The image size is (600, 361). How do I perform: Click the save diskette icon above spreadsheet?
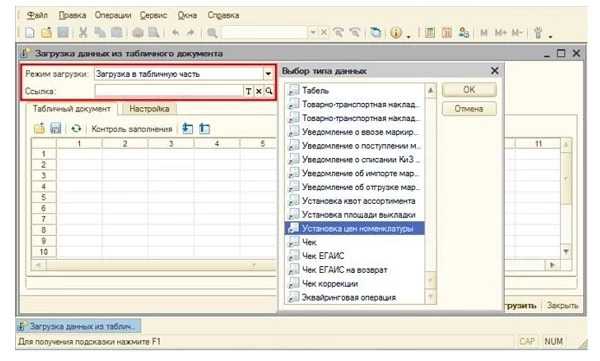[56, 129]
